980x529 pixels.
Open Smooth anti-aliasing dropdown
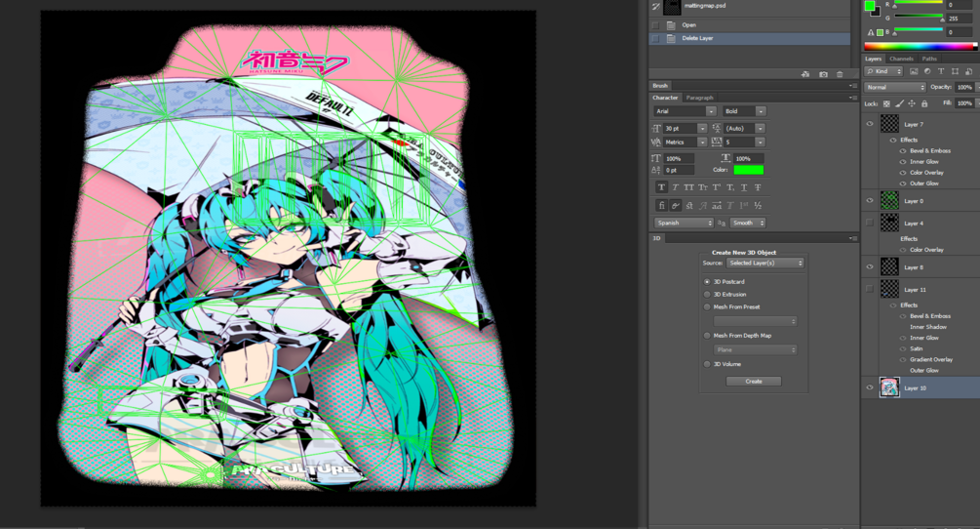[748, 223]
